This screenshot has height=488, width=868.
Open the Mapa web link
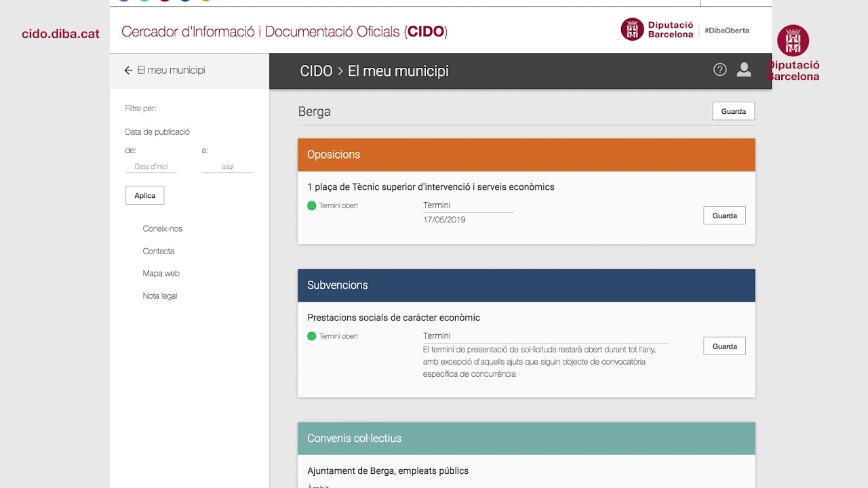[x=161, y=273]
